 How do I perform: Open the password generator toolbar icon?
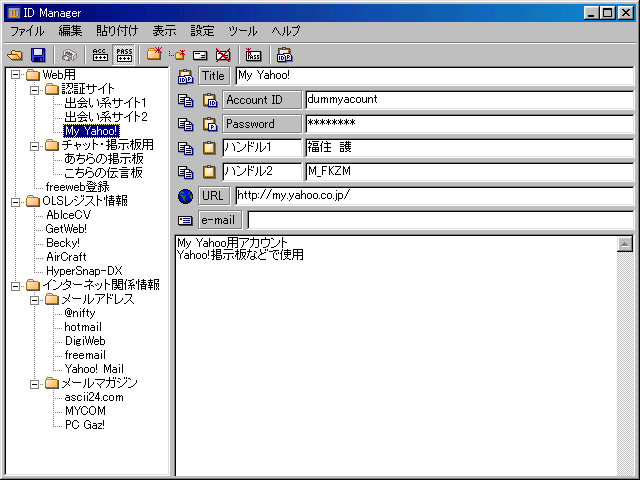click(x=253, y=55)
